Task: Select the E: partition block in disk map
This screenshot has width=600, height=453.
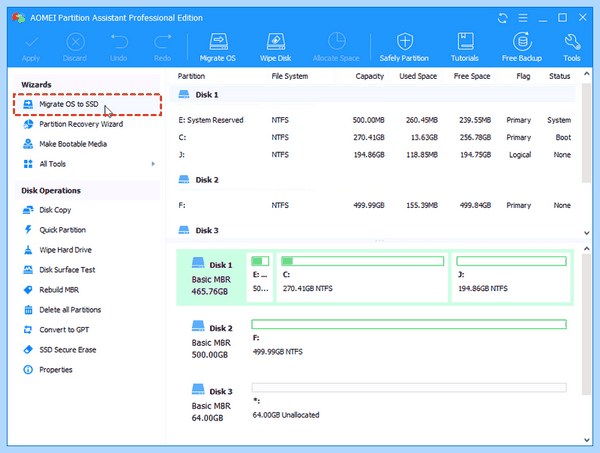Action: [260, 277]
